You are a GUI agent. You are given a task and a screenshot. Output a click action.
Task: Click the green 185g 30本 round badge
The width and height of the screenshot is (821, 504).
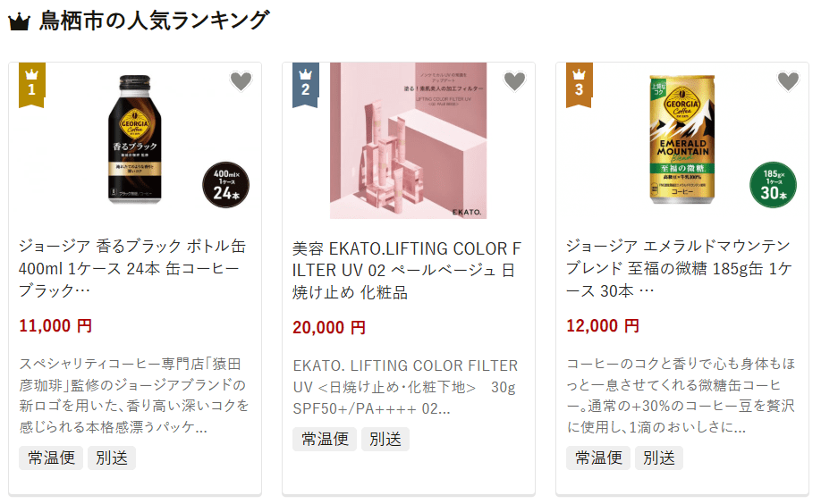774,185
